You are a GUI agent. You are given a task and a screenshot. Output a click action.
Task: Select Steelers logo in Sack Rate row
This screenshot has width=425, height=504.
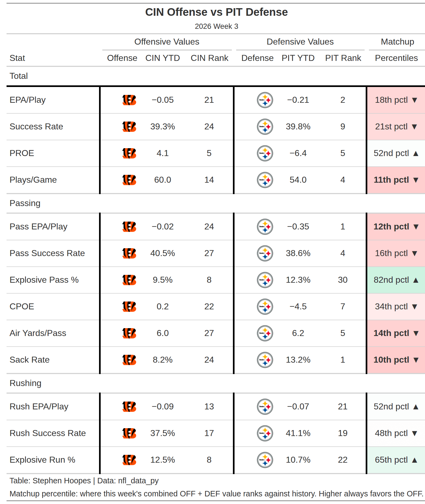click(265, 360)
